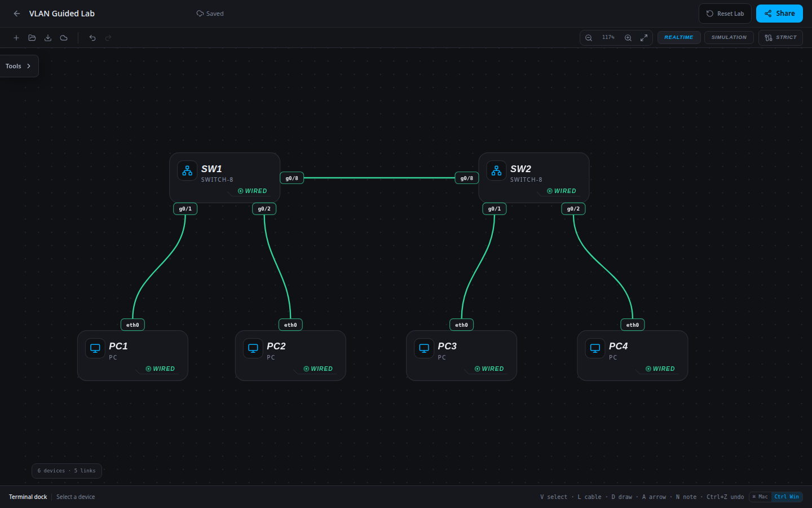Switch to REALTIME mode
The image size is (812, 508).
coord(679,38)
